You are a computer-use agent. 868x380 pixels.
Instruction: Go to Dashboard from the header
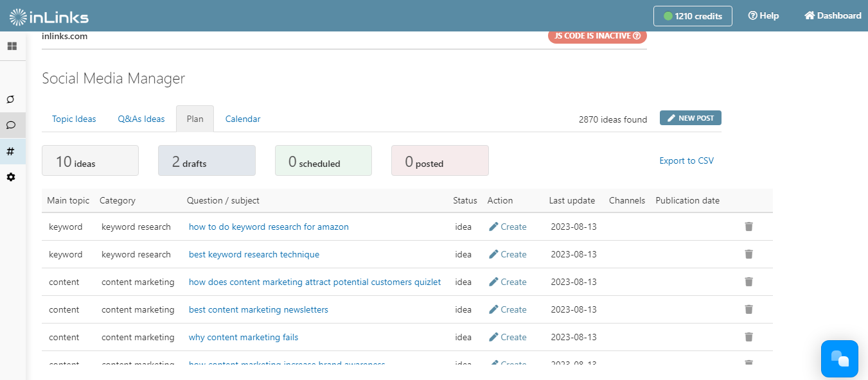(833, 16)
